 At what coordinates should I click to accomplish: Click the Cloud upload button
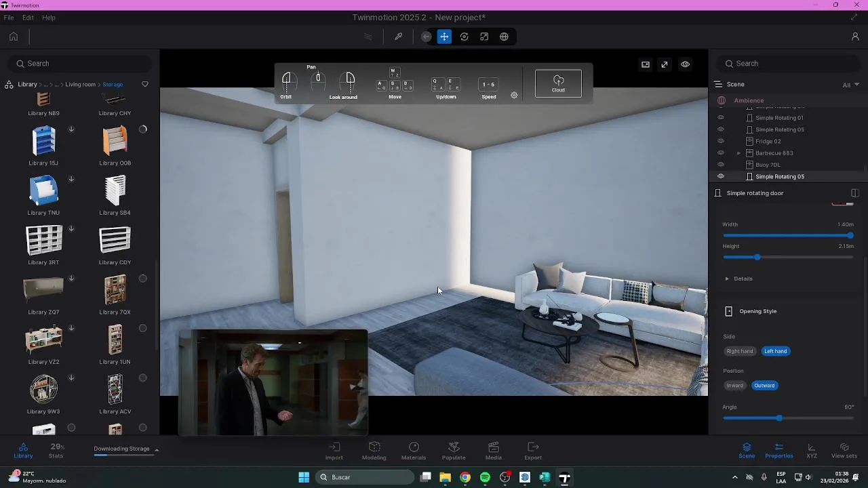click(x=558, y=83)
